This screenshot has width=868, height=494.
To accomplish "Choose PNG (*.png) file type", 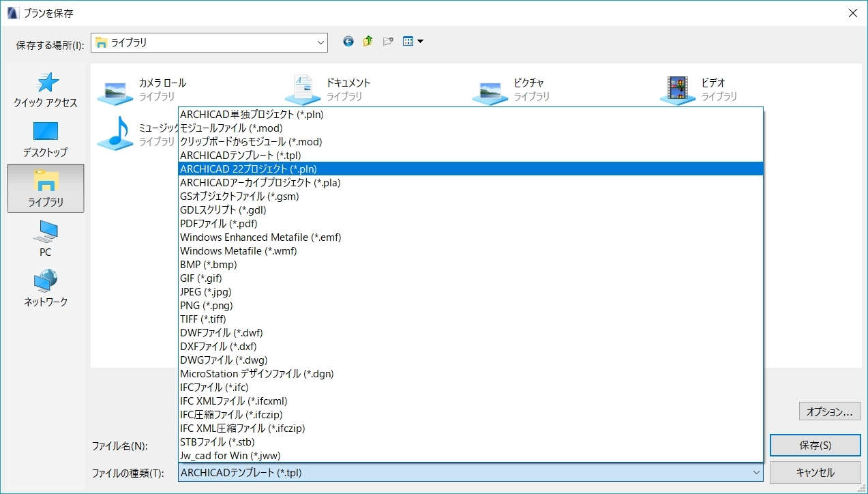I will pyautogui.click(x=470, y=306).
